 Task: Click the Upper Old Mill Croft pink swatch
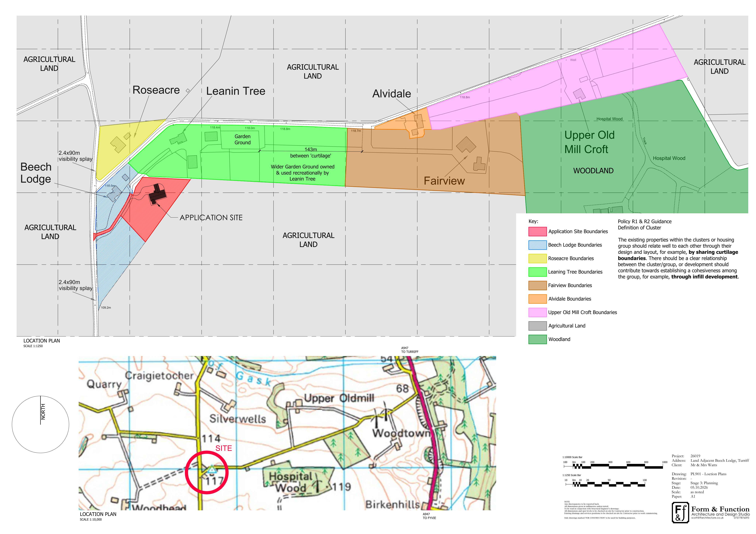(537, 312)
